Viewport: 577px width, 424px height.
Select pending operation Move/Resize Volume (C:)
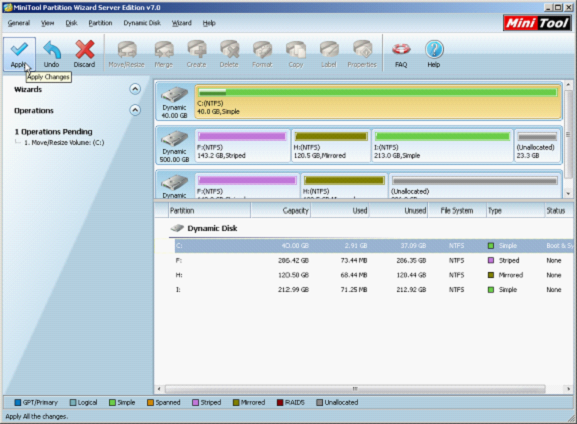pos(64,142)
